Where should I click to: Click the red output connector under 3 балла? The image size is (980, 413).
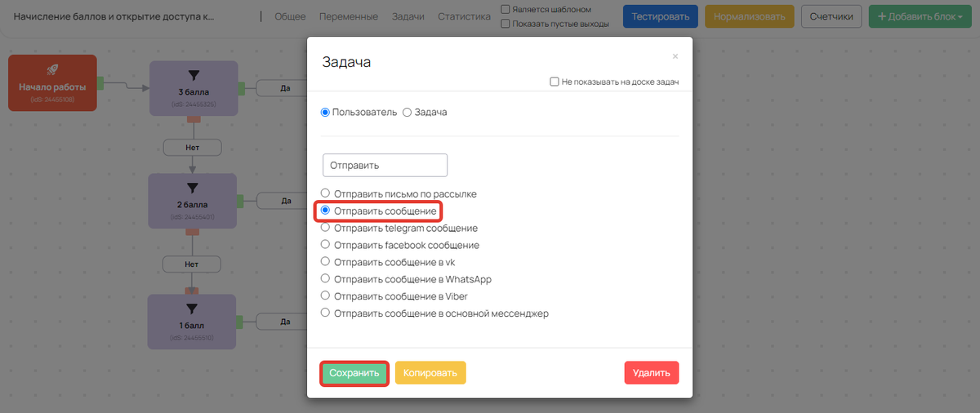(194, 118)
